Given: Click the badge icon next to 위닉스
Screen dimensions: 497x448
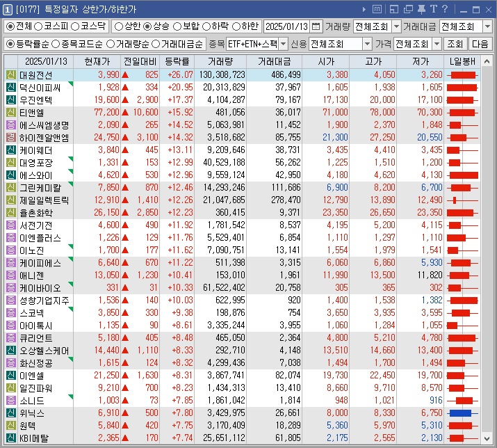Looking at the screenshot, I should click(x=11, y=413).
